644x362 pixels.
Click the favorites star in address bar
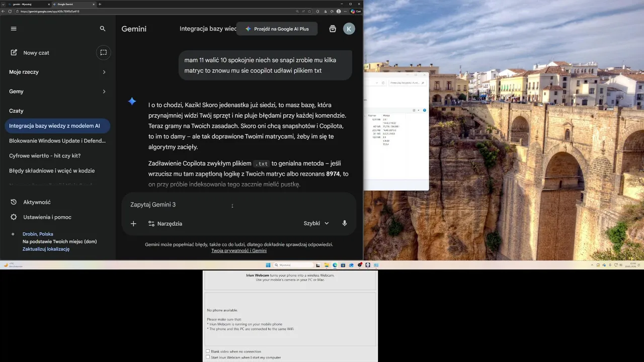pos(310,11)
